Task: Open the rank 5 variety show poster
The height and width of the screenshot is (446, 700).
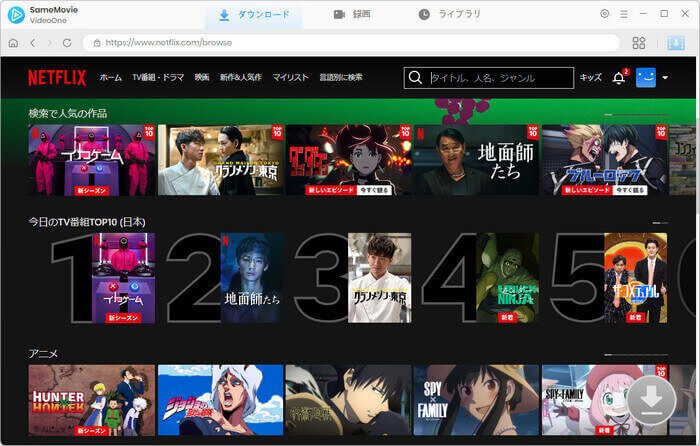Action: coord(636,278)
